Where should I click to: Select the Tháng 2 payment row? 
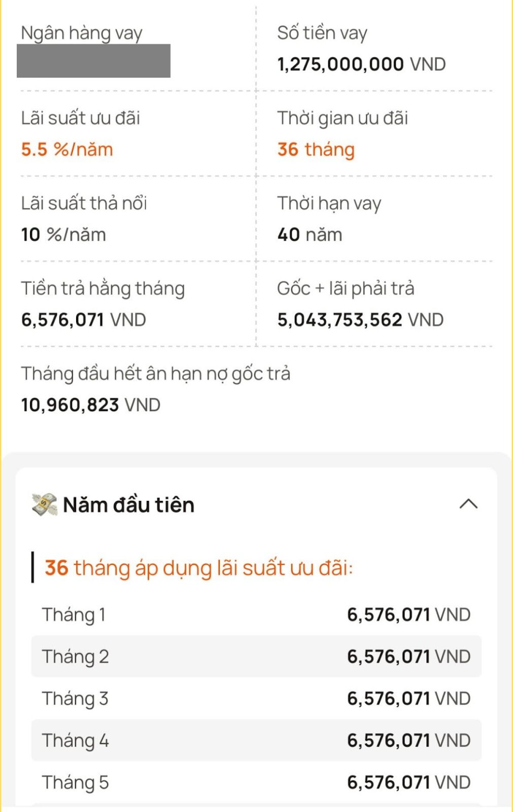click(x=256, y=656)
